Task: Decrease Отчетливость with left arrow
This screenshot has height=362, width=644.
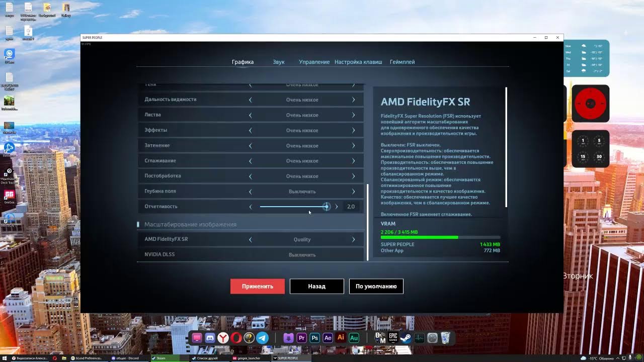Action: coord(251,207)
